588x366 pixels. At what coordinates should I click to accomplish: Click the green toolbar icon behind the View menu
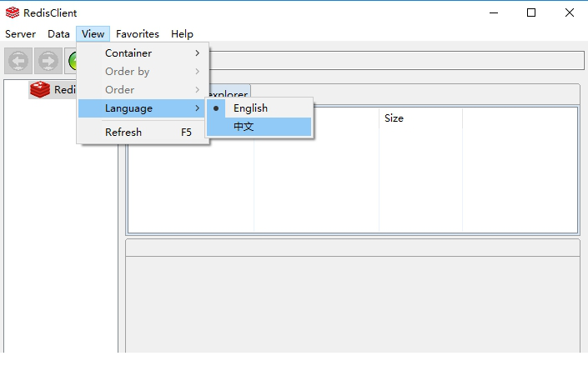(x=71, y=61)
